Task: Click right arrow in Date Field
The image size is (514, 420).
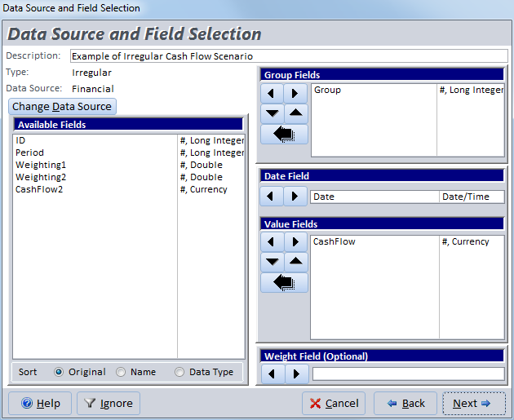Action: pyautogui.click(x=295, y=197)
